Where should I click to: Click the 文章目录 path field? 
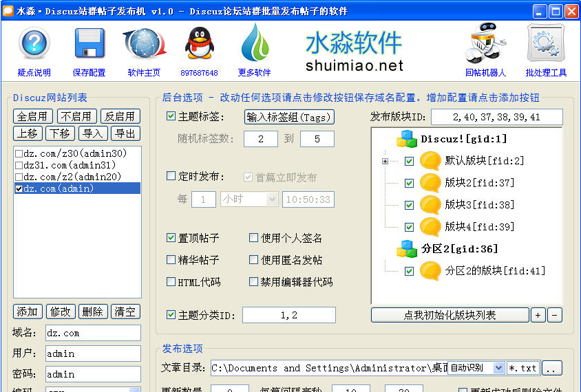[329, 368]
